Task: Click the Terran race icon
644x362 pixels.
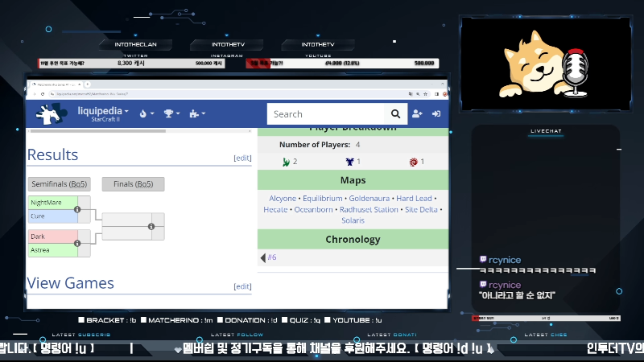Action: point(349,162)
